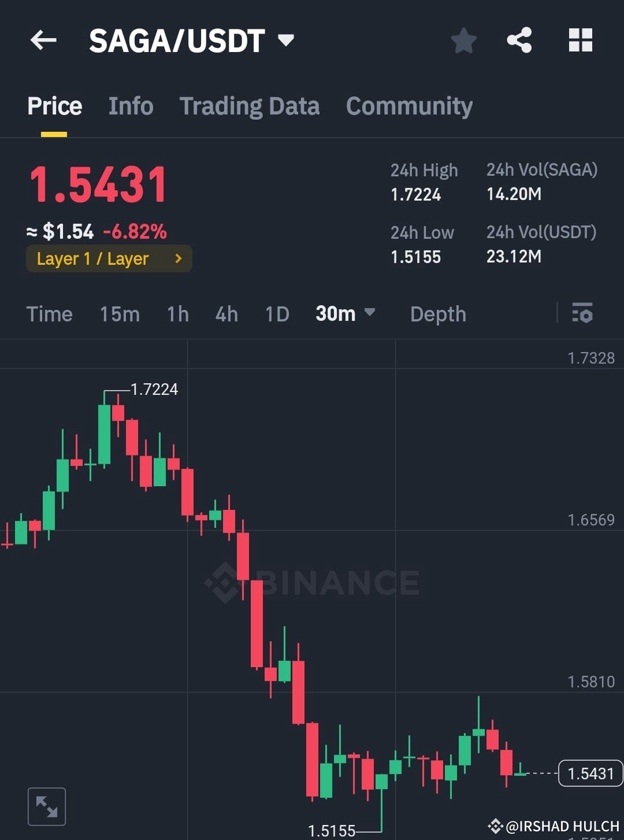Screen dimensions: 624x840
Task: Tap the back arrow to exit chart
Action: [x=43, y=40]
